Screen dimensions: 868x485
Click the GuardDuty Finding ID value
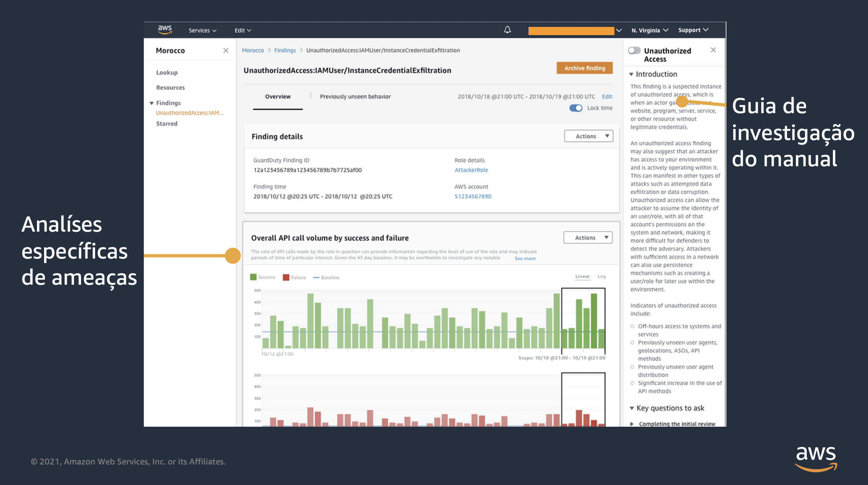(307, 170)
